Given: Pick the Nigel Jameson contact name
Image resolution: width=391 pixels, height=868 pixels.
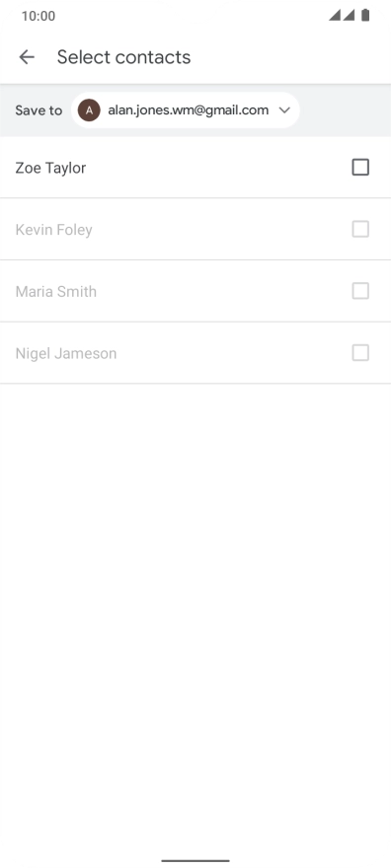Looking at the screenshot, I should tap(66, 354).
